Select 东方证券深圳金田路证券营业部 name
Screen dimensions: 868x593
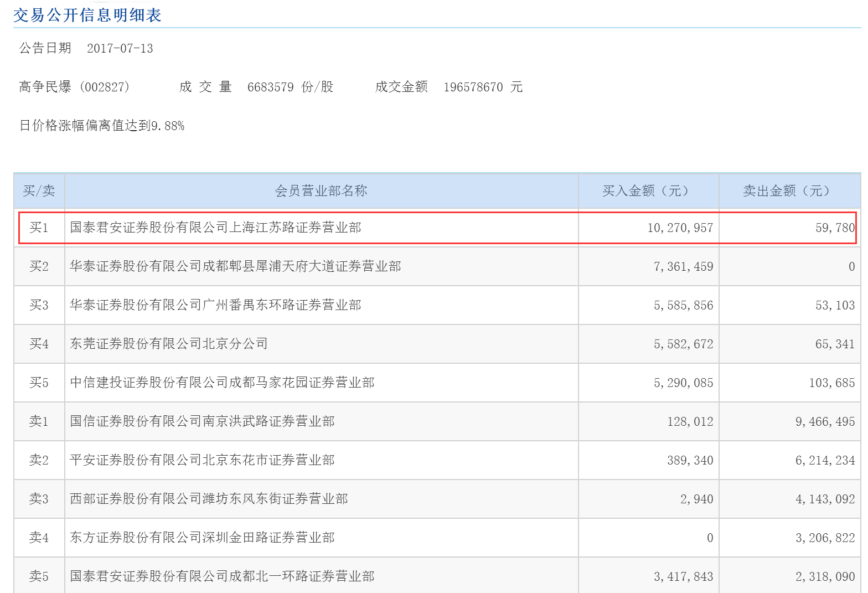coord(203,538)
